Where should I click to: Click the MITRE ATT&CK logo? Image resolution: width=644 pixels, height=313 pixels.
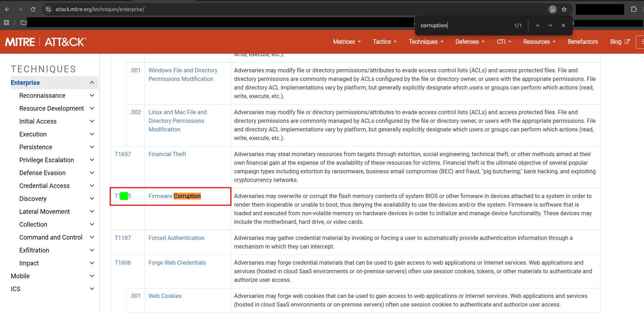coord(45,42)
